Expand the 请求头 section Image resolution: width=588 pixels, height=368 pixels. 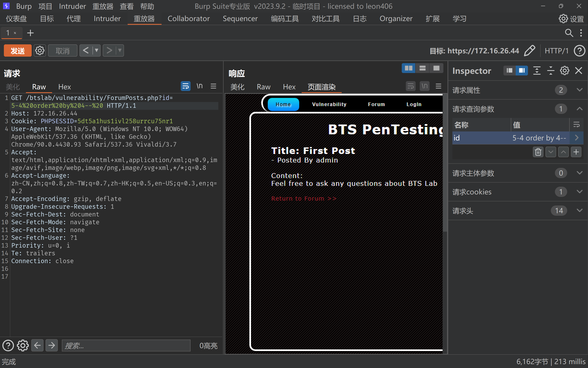[579, 211]
